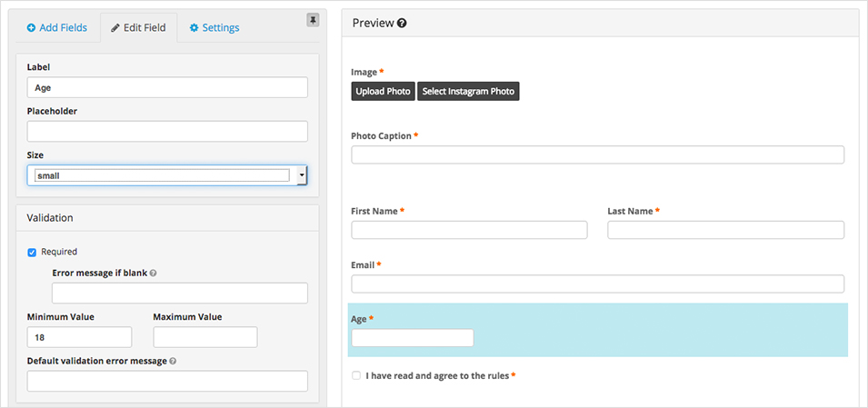The image size is (868, 408).
Task: Uncheck the Required checkbox
Action: [32, 253]
